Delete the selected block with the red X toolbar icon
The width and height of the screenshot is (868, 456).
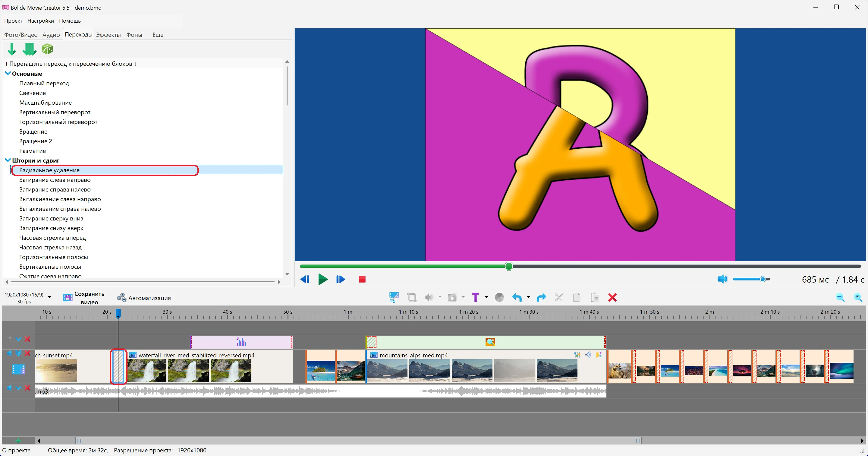click(612, 297)
